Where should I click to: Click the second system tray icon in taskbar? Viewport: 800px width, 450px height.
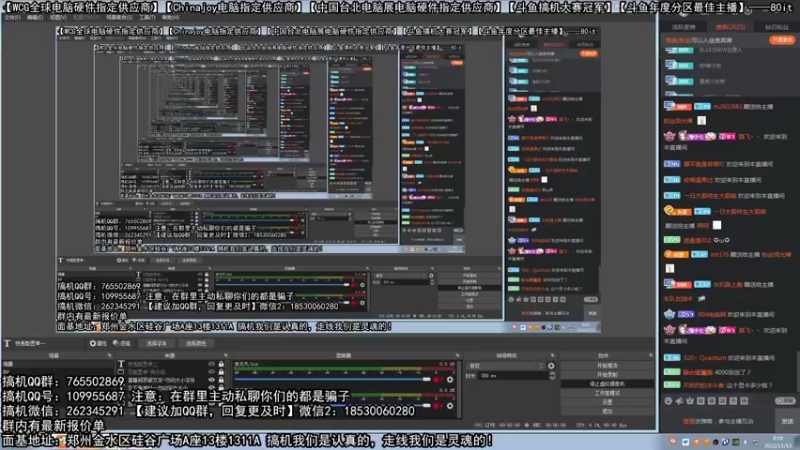coord(685,442)
